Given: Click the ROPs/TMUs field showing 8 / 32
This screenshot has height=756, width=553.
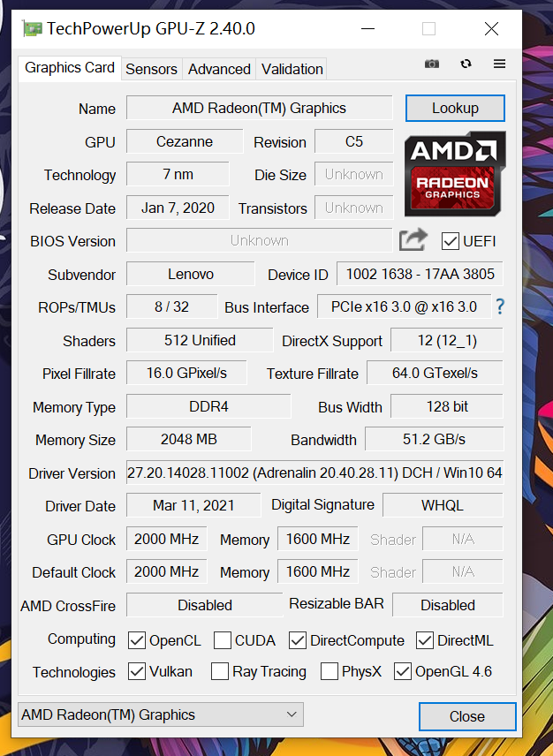Looking at the screenshot, I should coord(171,307).
